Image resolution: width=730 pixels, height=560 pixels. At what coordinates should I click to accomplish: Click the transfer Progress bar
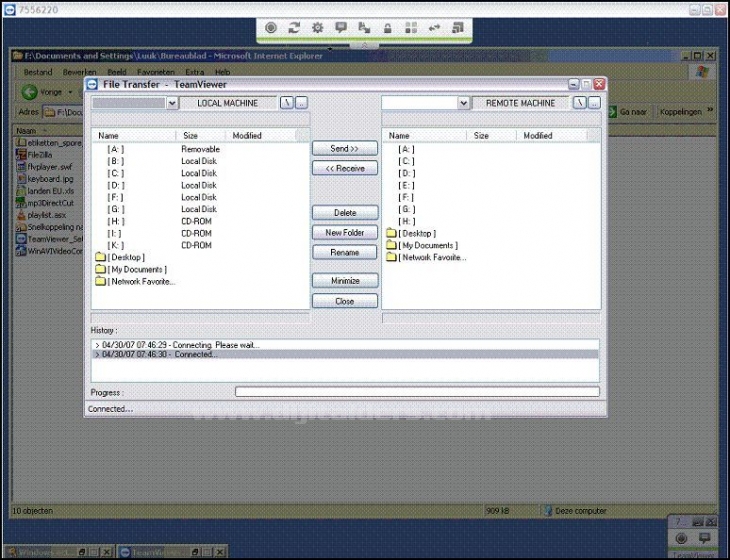click(x=417, y=392)
